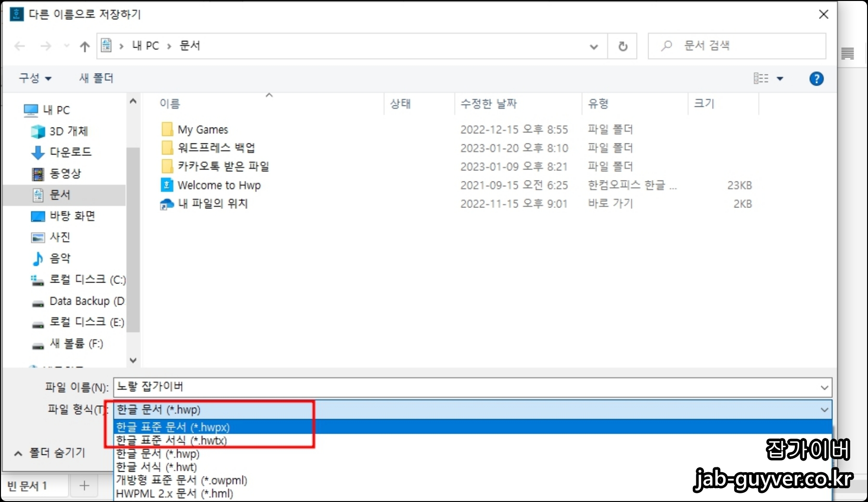Open 음악 in sidebar
The image size is (868, 502).
pos(51,258)
